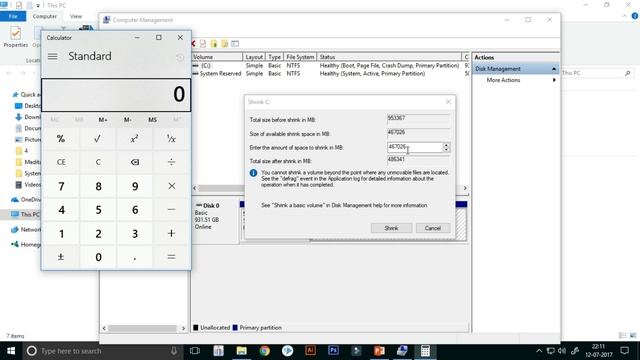Screen dimensions: 640x360
Task: Click M- memory subtract in Calculator
Action: coord(128,120)
